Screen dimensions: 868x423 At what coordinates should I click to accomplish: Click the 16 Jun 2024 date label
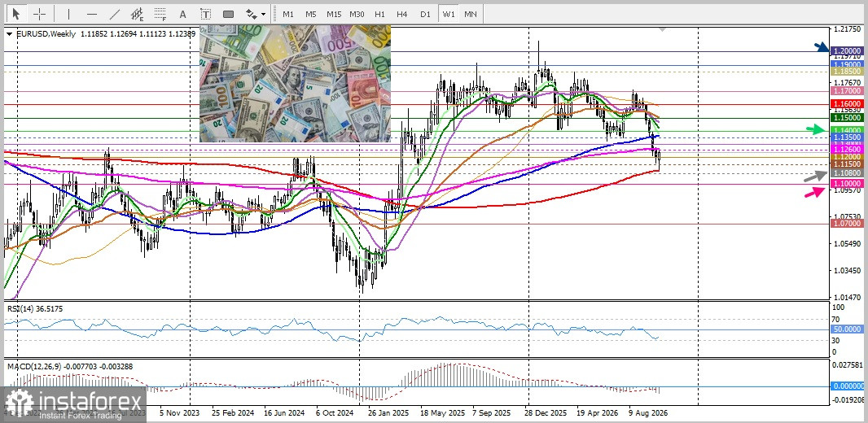point(284,412)
